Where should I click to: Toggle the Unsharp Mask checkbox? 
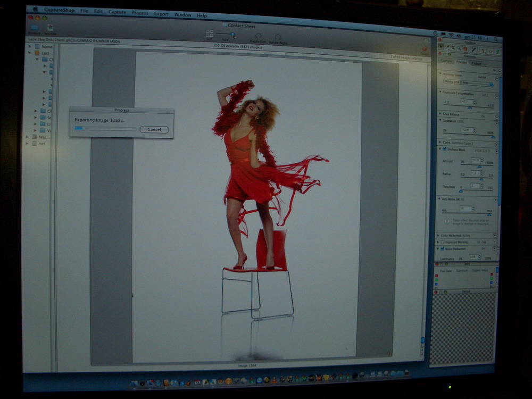point(444,149)
